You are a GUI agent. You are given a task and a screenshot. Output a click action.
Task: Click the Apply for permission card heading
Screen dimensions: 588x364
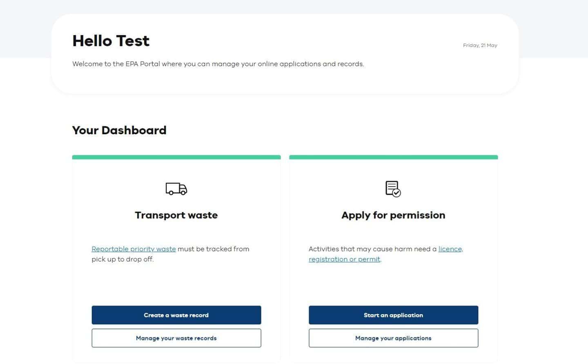click(x=393, y=215)
